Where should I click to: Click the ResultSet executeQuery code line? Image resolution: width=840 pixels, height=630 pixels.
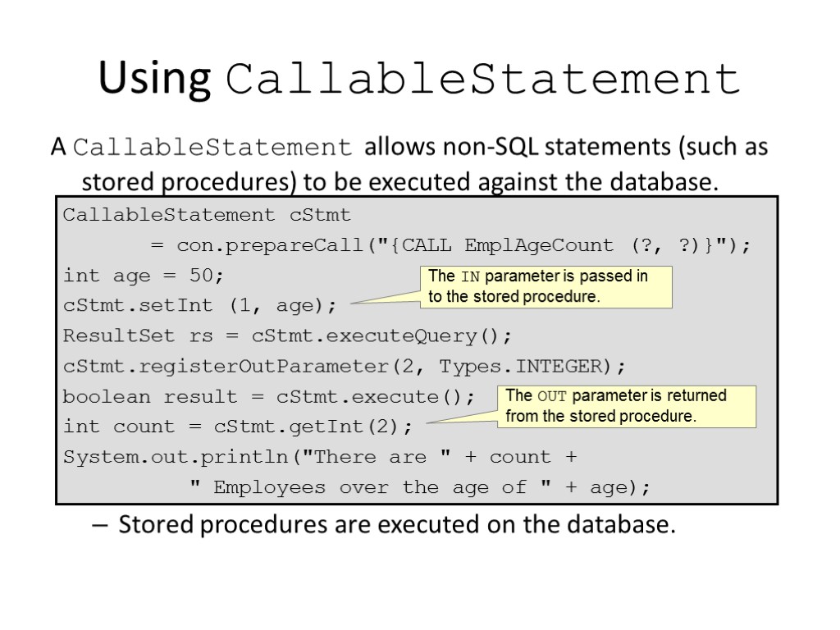point(287,336)
